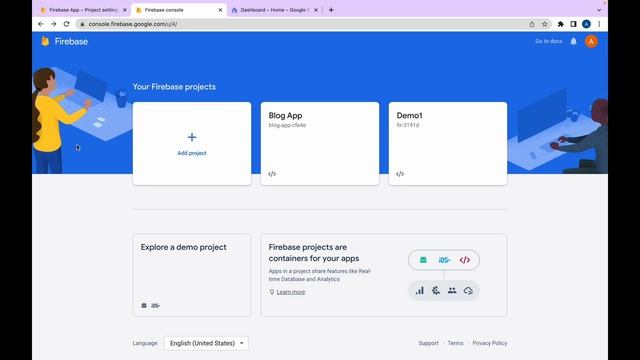Click the blog-app-cfe4e project ID text
The image size is (640, 360).
[x=287, y=125]
